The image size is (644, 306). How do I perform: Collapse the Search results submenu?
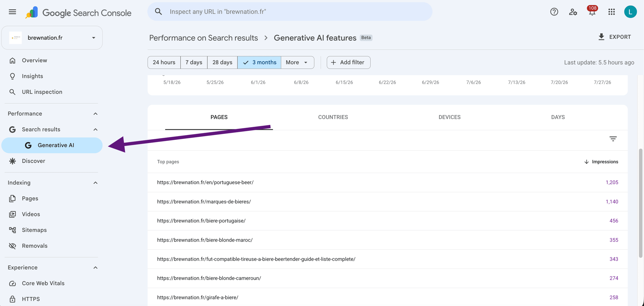point(95,130)
